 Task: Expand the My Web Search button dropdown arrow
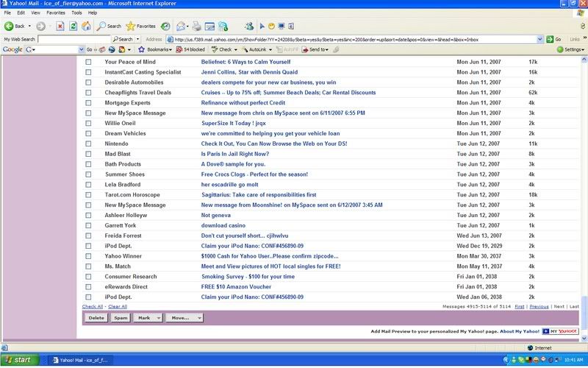pyautogui.click(x=137, y=39)
